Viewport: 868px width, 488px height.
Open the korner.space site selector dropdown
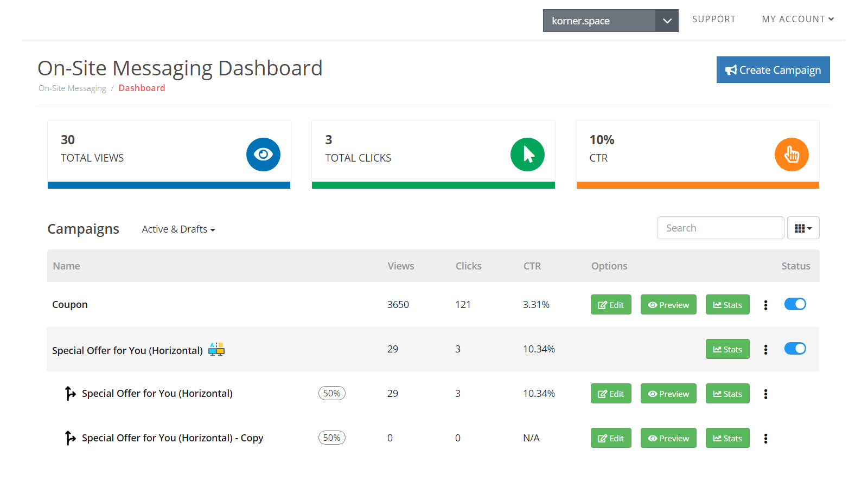(x=611, y=21)
